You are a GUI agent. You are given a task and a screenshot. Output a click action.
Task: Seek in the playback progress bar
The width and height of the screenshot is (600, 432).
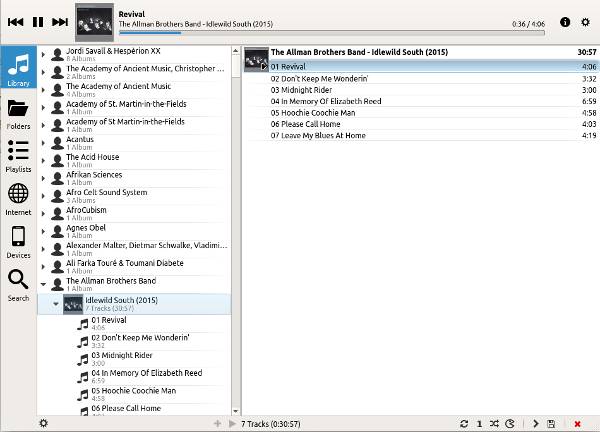(332, 33)
